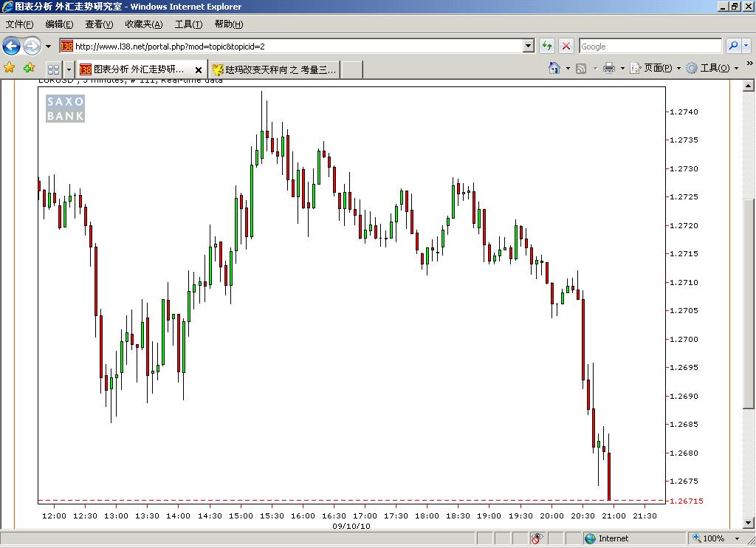
Task: Click the Print icon
Action: click(x=609, y=68)
